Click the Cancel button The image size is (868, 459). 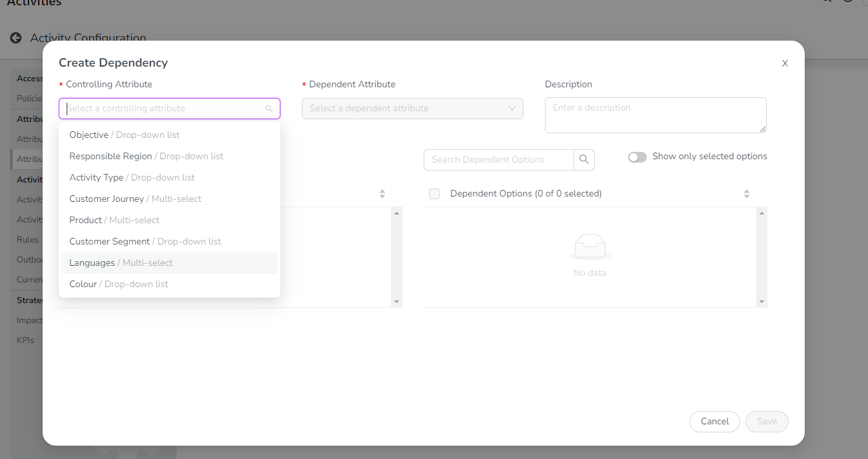pyautogui.click(x=715, y=422)
